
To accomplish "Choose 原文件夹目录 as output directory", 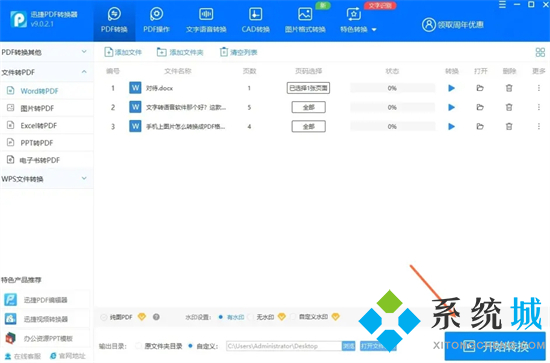I will pos(139,346).
